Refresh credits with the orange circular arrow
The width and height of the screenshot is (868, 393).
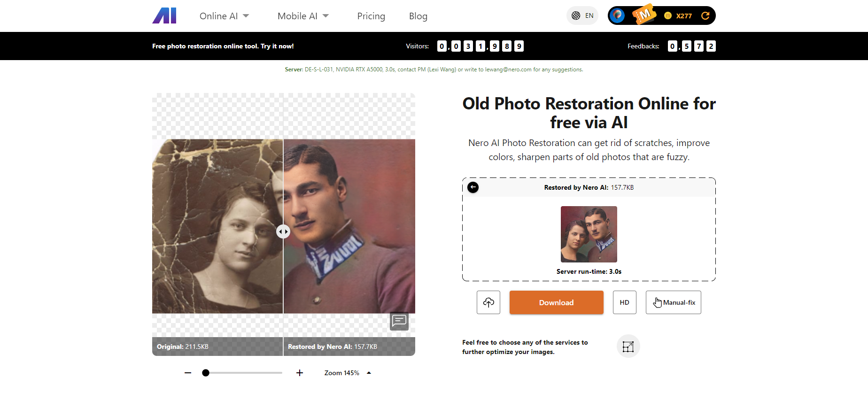pyautogui.click(x=705, y=15)
